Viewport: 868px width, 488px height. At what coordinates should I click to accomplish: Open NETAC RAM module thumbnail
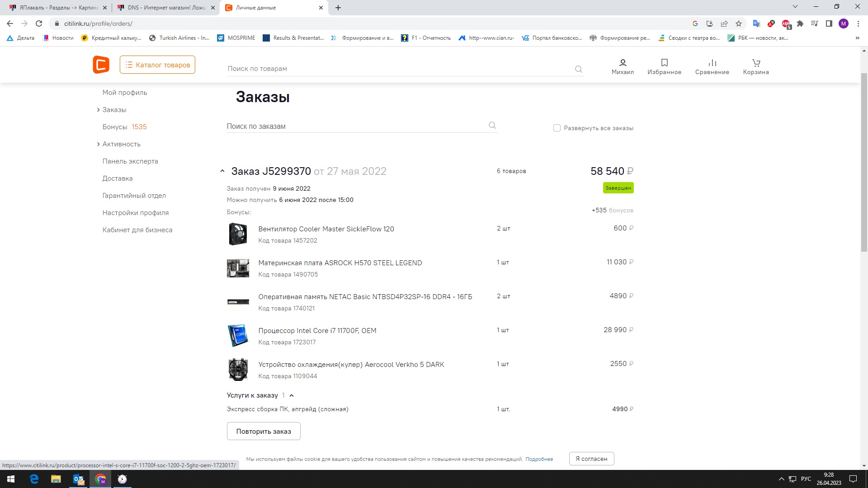tap(238, 302)
